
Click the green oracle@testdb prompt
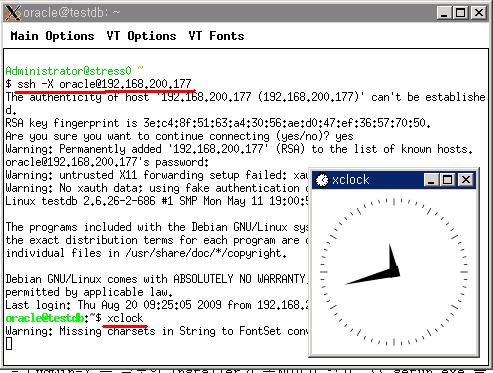point(45,318)
